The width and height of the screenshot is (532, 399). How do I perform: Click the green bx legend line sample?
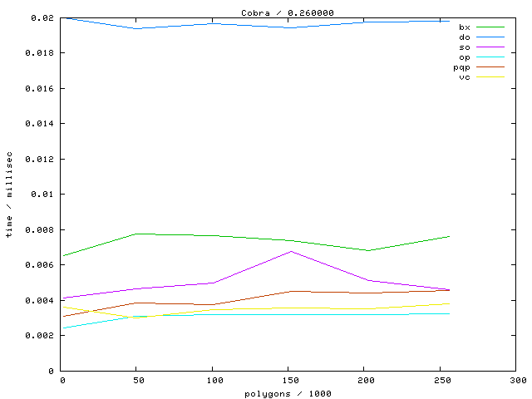pos(490,27)
